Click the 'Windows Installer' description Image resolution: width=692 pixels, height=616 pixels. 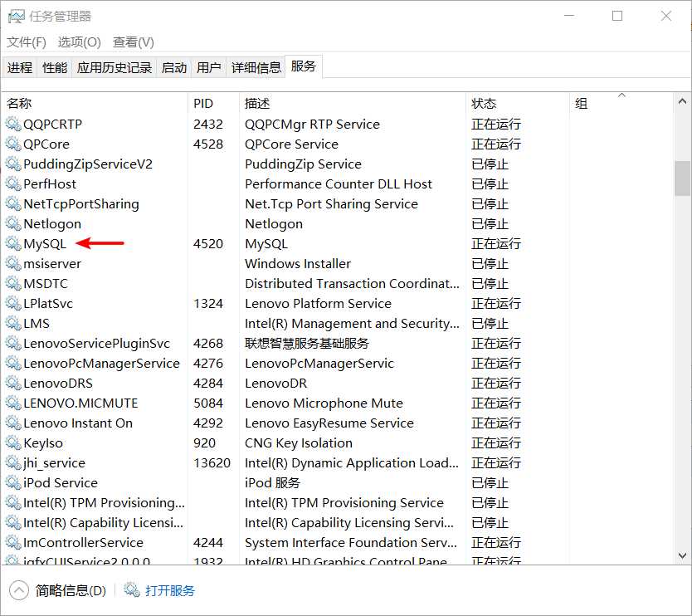coord(298,264)
